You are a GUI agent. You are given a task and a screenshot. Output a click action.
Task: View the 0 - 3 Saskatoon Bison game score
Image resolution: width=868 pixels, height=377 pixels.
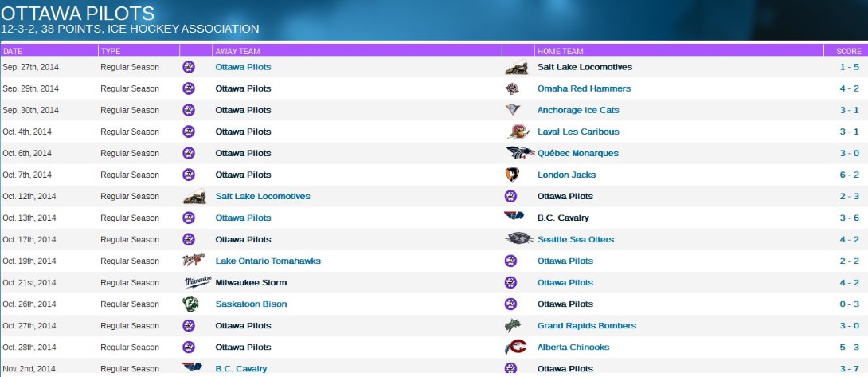849,304
